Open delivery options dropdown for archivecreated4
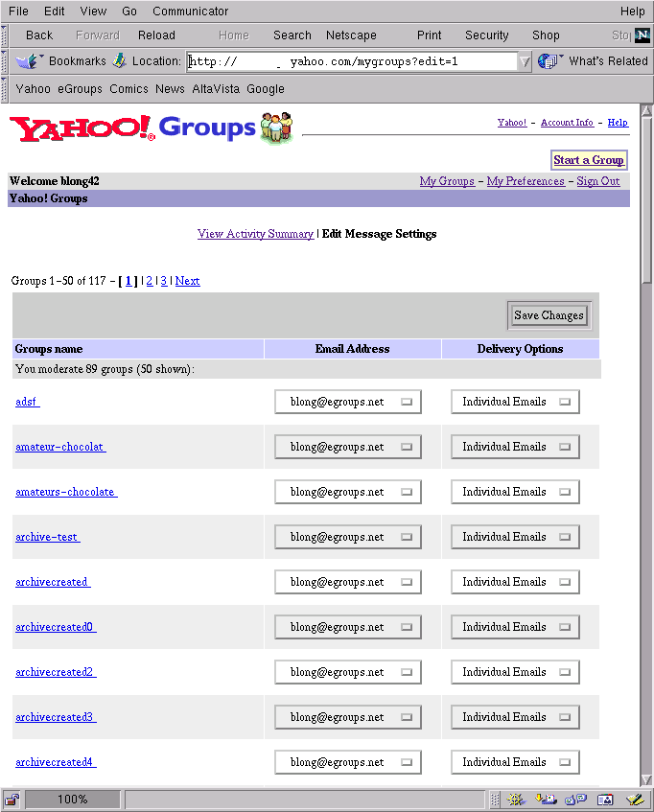 (x=515, y=762)
